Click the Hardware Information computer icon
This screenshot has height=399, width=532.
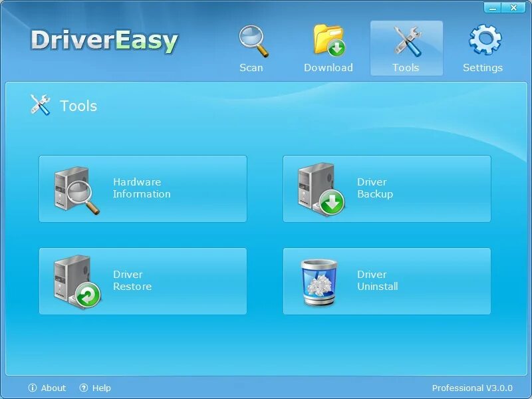[77, 190]
